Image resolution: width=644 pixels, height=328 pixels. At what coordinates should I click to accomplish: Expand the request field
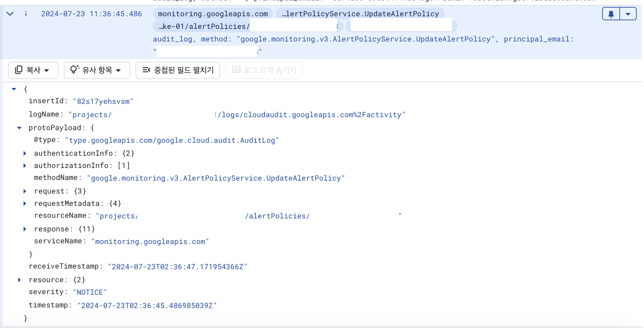point(25,191)
